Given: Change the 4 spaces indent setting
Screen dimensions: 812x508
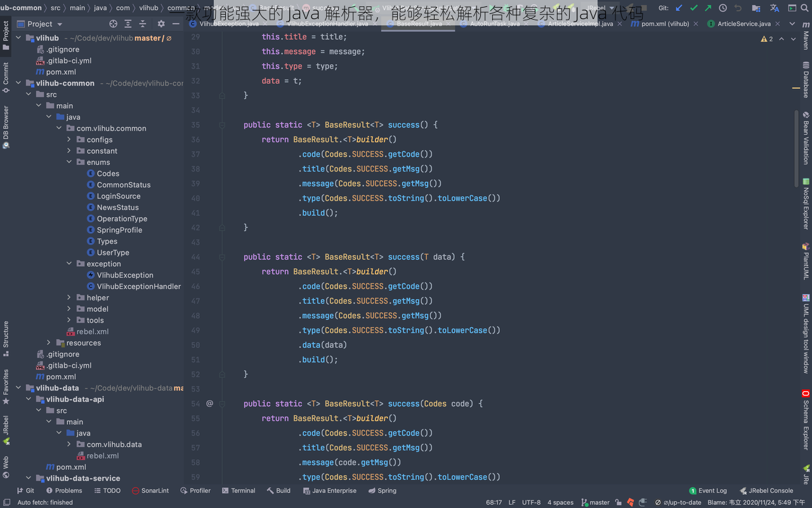Looking at the screenshot, I should (560, 502).
